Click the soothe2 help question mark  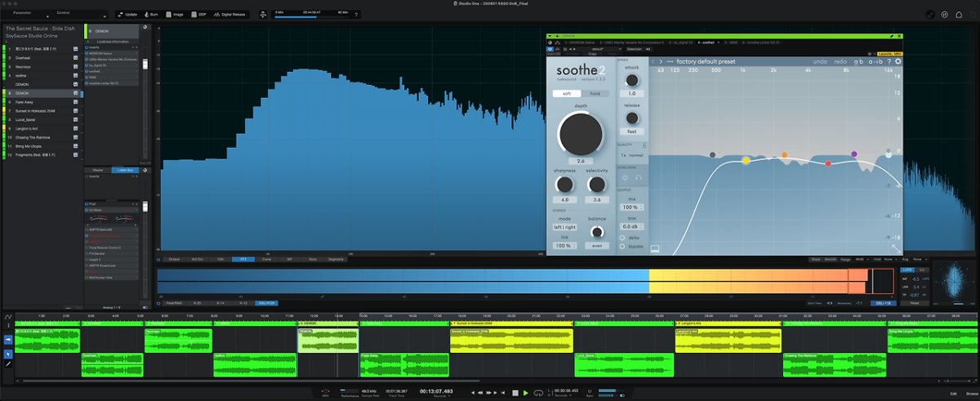coord(889,61)
